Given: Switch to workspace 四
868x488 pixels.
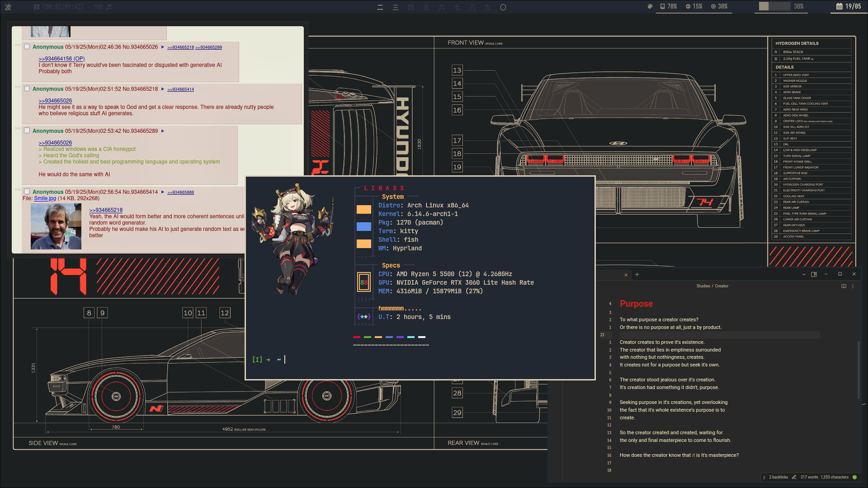Looking at the screenshot, I should (x=411, y=7).
